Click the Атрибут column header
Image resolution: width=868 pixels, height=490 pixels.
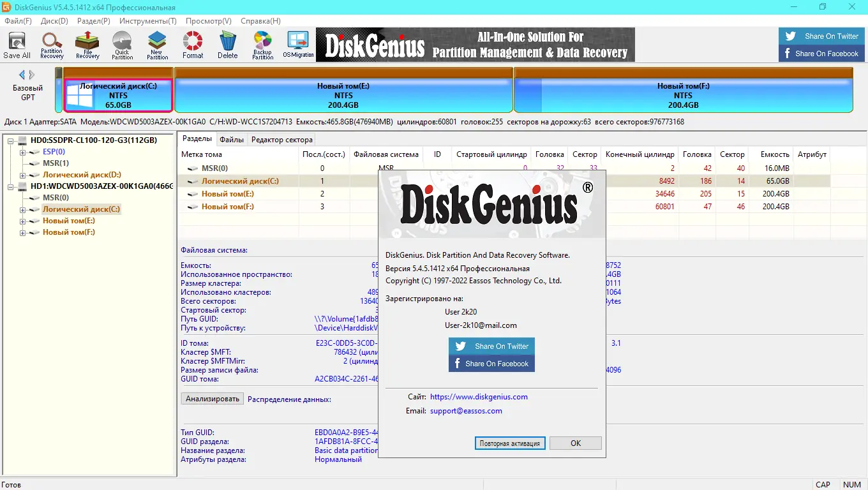coord(812,154)
